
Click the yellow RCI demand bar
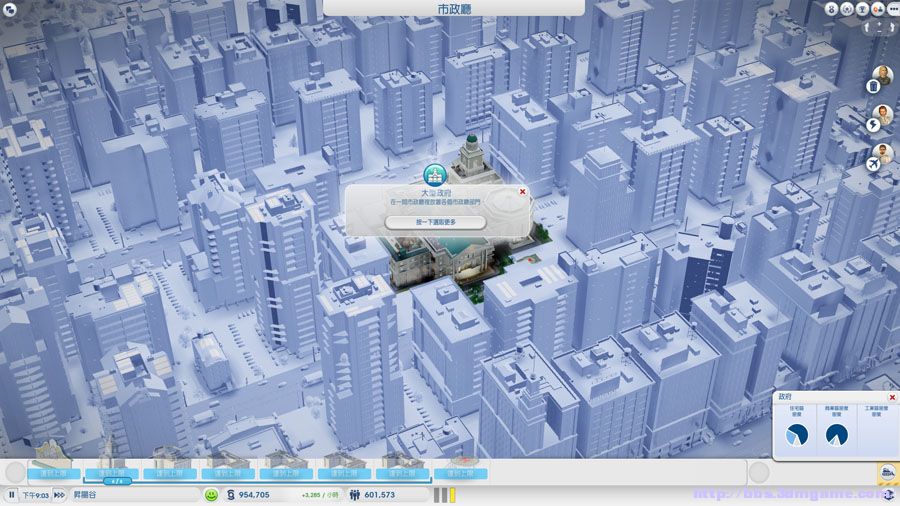pyautogui.click(x=452, y=495)
